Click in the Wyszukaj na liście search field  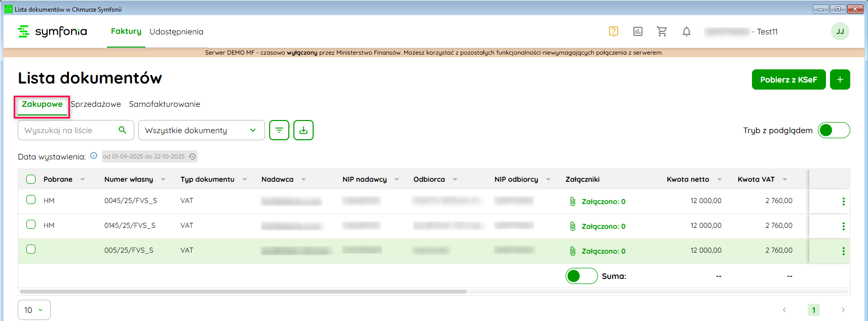tap(68, 130)
